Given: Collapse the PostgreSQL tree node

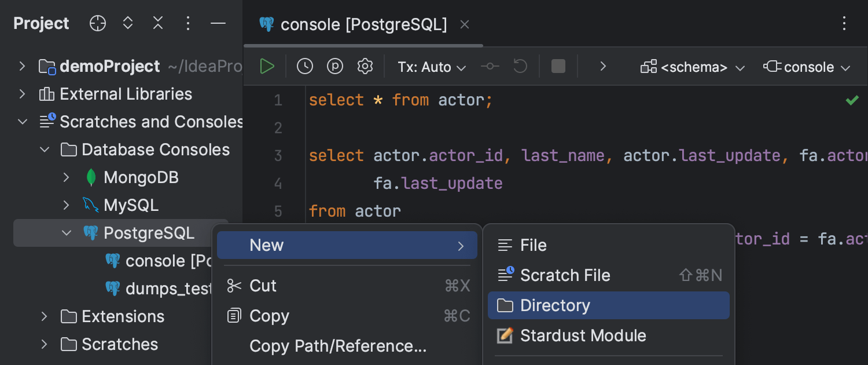Looking at the screenshot, I should click(x=65, y=232).
